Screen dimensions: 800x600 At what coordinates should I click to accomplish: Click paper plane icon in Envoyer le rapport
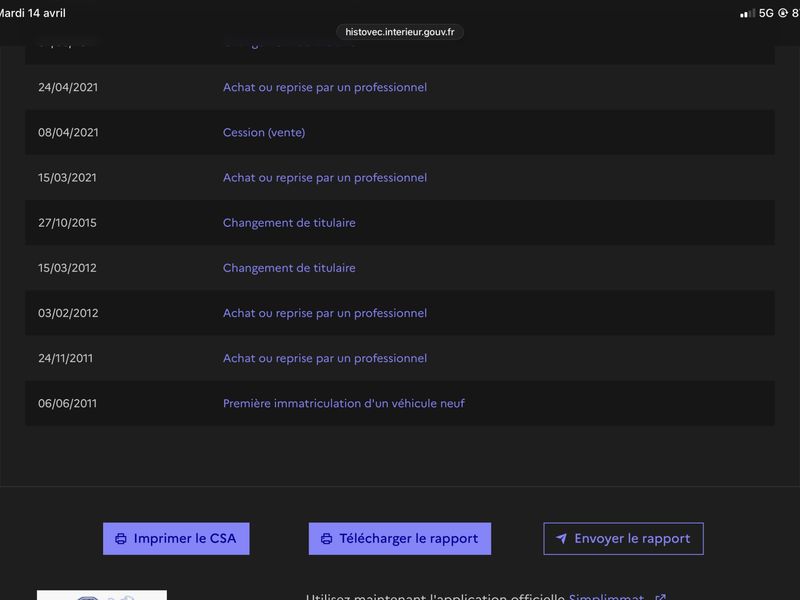pyautogui.click(x=561, y=538)
